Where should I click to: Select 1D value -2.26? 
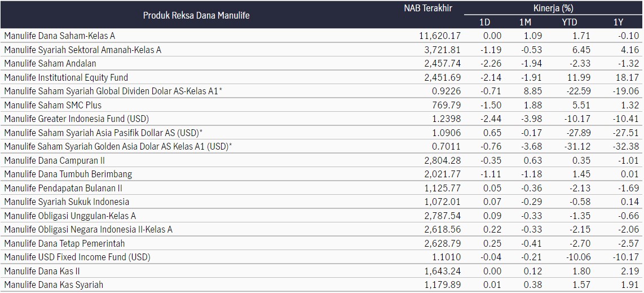click(x=491, y=64)
